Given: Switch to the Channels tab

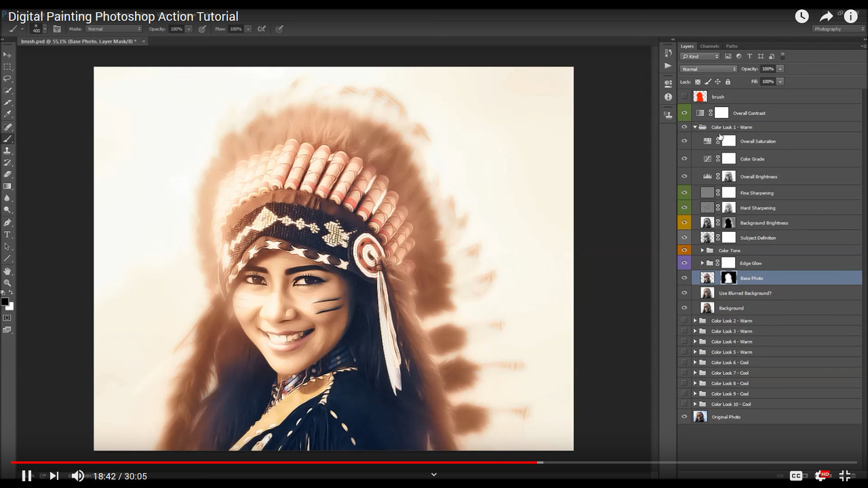Looking at the screenshot, I should click(709, 46).
